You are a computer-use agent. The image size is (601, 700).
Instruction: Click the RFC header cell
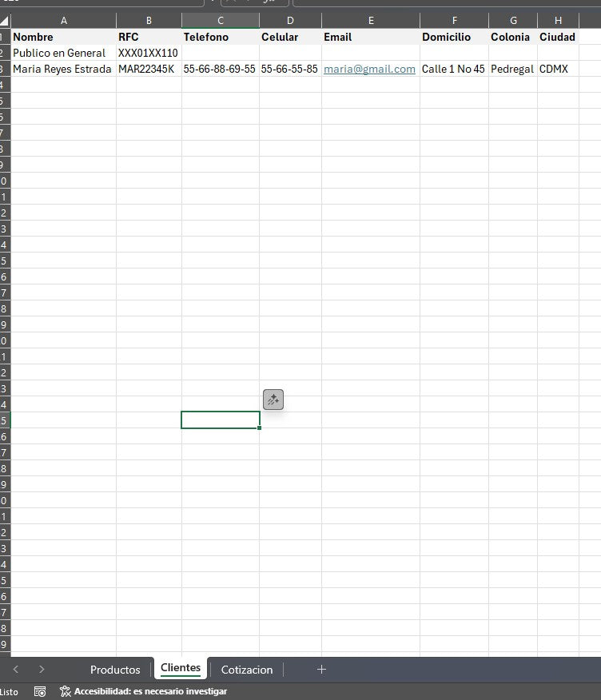coord(149,37)
